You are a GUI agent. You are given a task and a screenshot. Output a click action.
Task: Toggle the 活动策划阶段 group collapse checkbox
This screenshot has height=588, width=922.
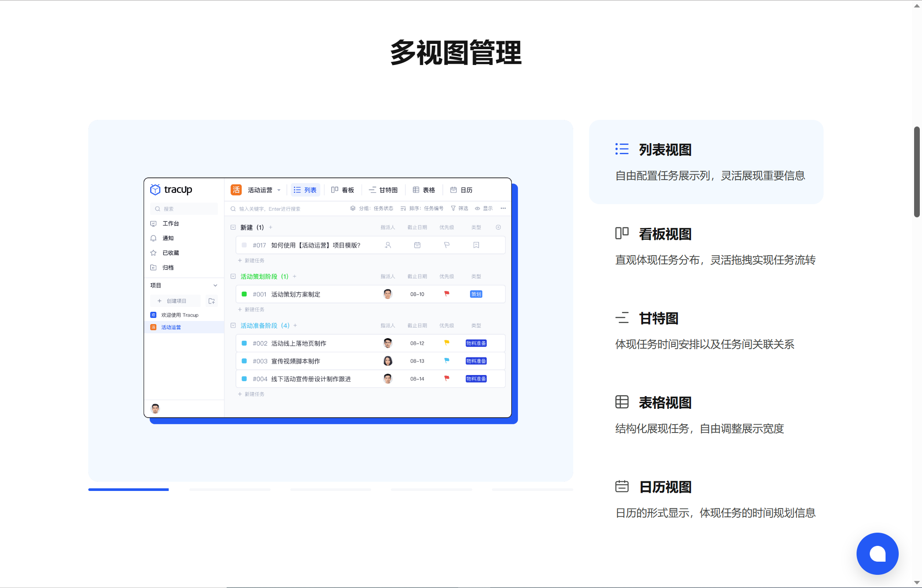pos(233,276)
